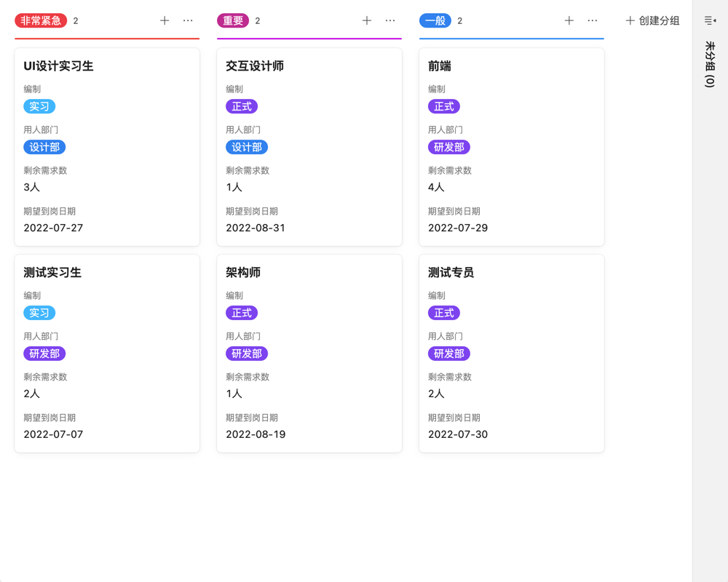Viewport: 728px width, 582px height.
Task: Click the 研发部 tag on the 架构师 card
Action: (x=247, y=354)
